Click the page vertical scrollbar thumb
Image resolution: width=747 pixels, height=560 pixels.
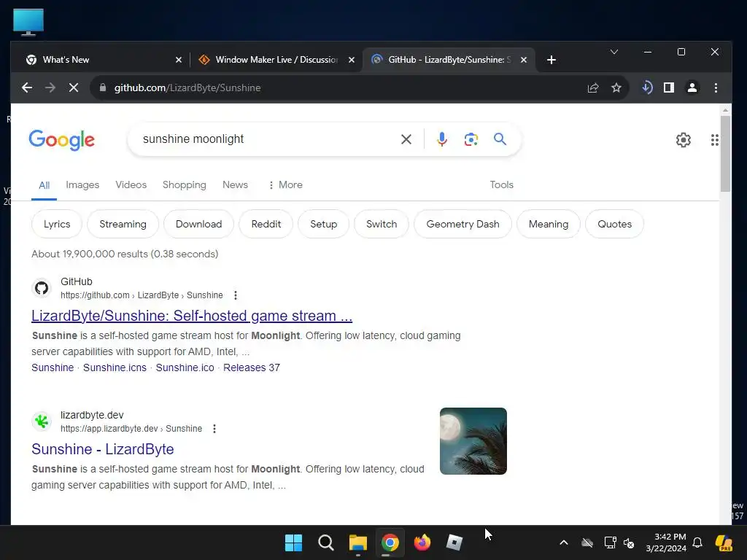[x=725, y=153]
